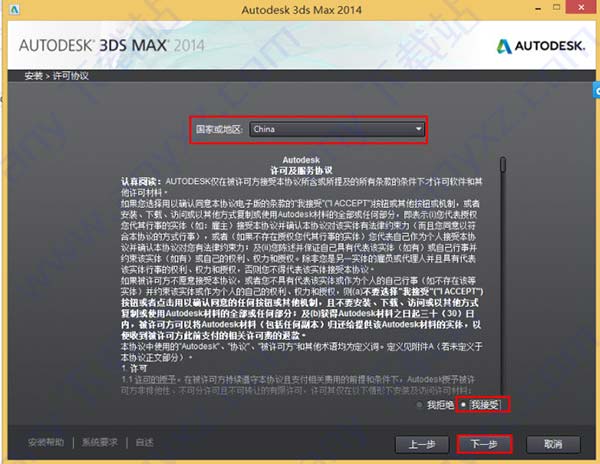Click the 下一步 (Next) button
The image size is (600, 464).
point(484,444)
